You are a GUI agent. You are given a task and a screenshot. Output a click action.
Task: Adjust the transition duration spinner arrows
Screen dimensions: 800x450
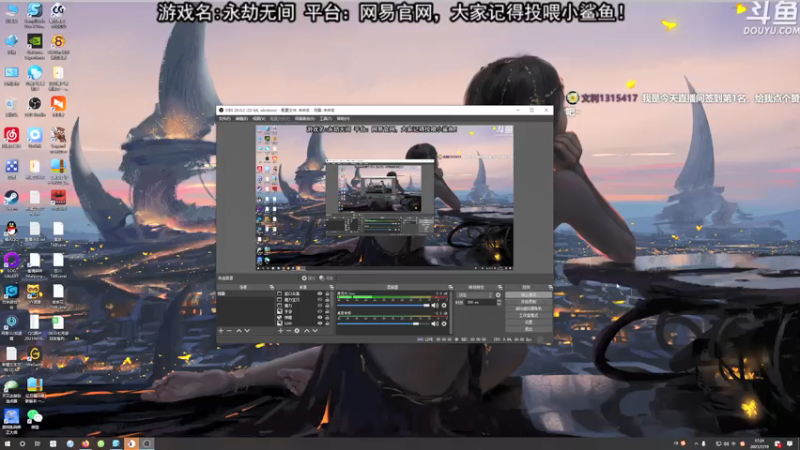click(499, 303)
